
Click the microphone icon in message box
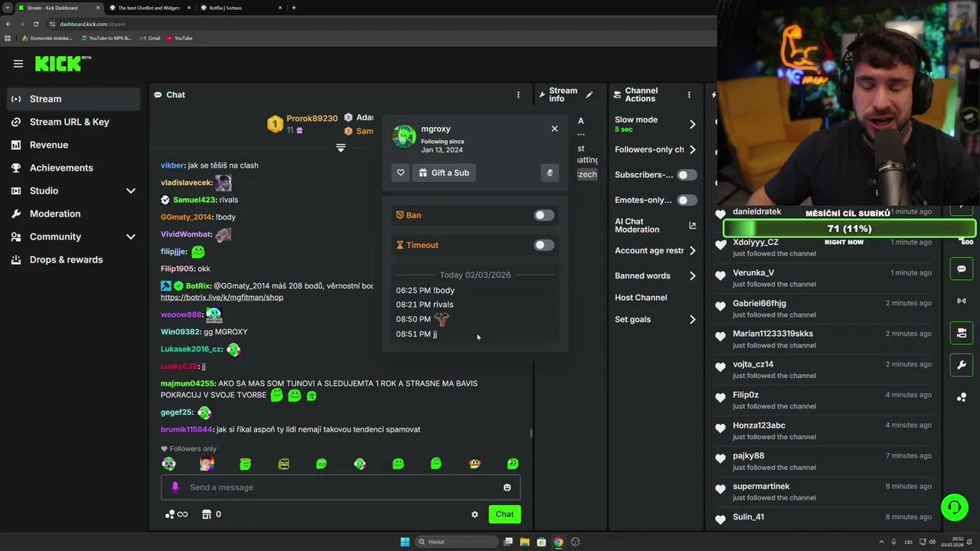pyautogui.click(x=175, y=487)
